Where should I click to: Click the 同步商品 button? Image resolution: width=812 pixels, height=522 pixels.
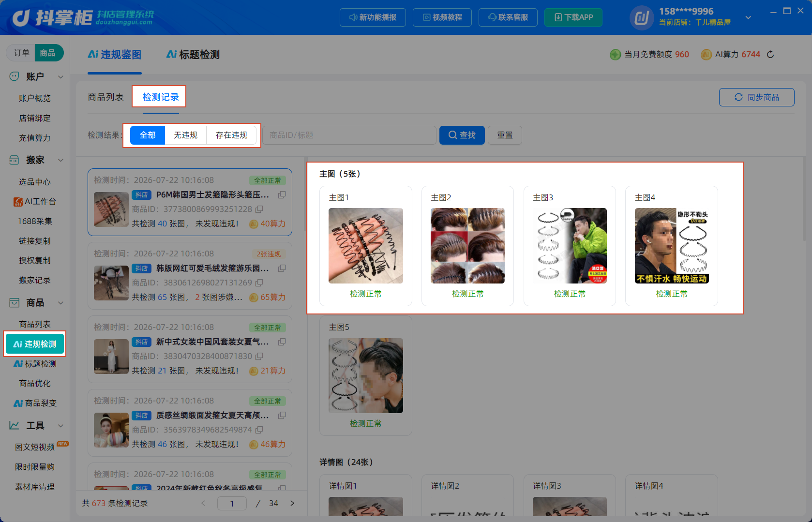757,97
